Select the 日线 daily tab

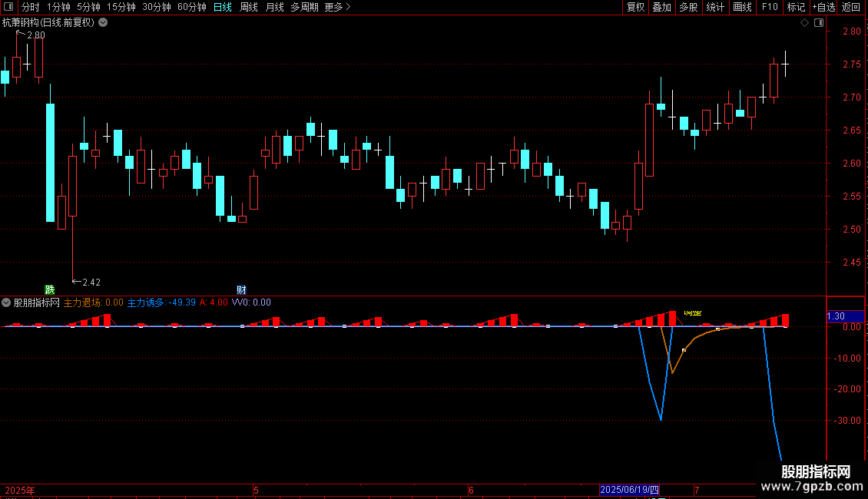click(x=223, y=7)
